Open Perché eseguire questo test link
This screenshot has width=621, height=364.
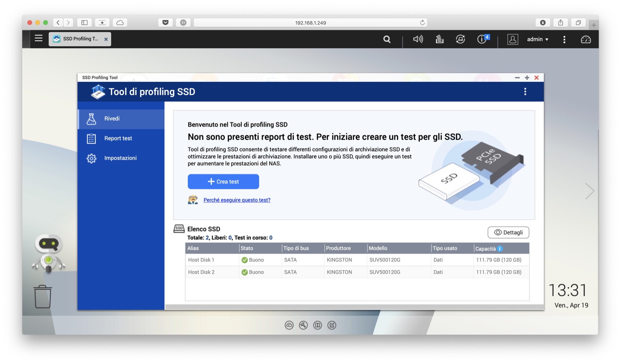(x=237, y=200)
